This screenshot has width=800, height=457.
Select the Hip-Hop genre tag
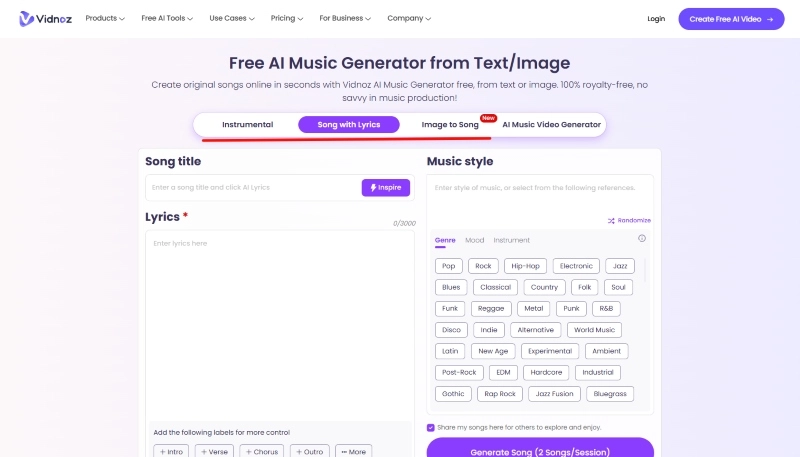pos(525,266)
